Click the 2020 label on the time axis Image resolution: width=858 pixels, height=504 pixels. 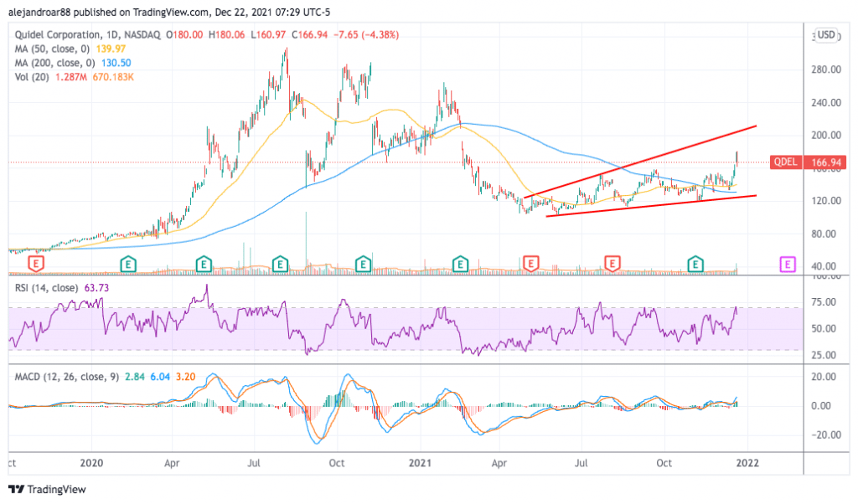pyautogui.click(x=91, y=463)
